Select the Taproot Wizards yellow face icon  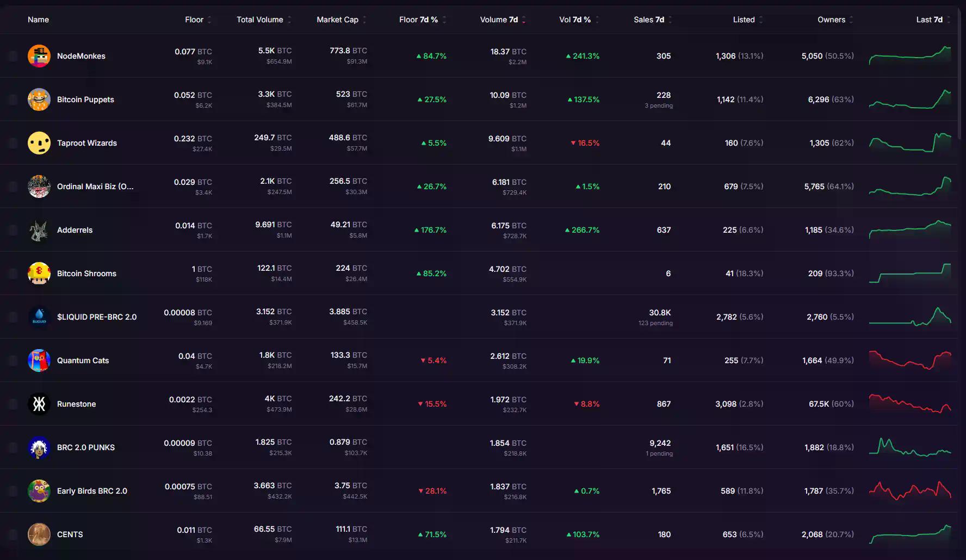[x=39, y=143]
